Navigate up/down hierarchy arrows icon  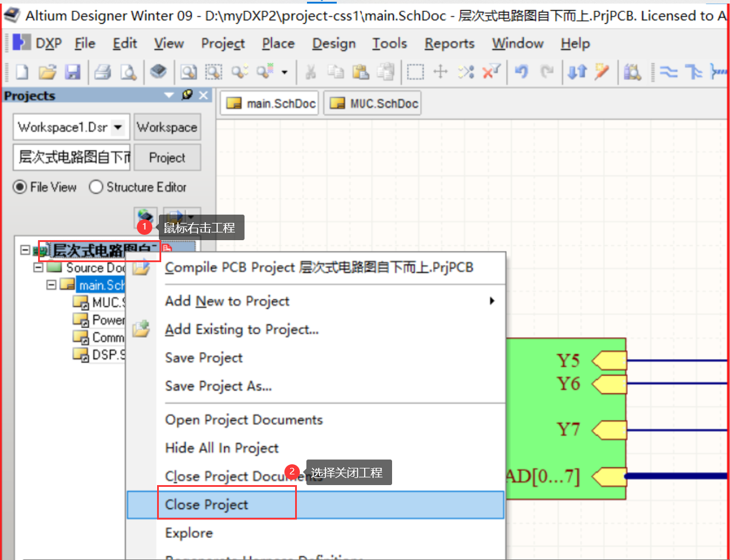point(577,72)
